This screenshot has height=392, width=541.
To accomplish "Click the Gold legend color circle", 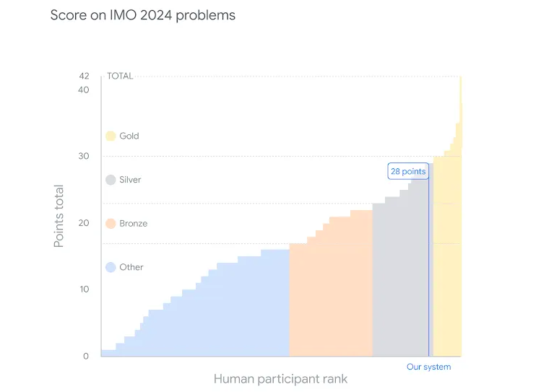I will tap(111, 136).
